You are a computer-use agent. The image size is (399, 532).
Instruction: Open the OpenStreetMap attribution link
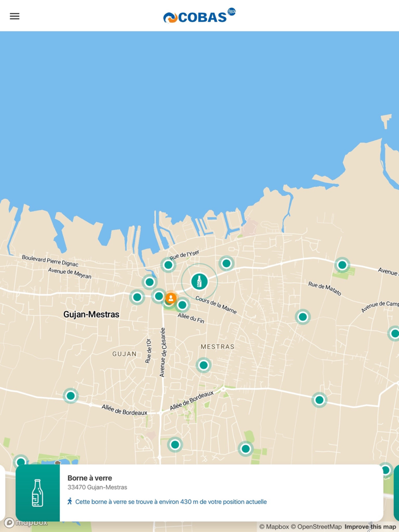(x=316, y=527)
